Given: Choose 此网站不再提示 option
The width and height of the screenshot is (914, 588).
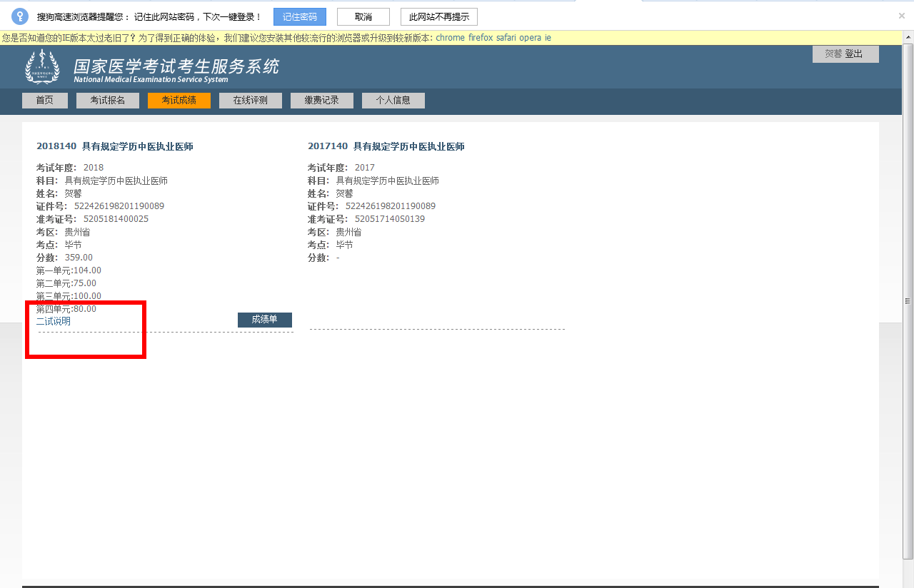Looking at the screenshot, I should 438,17.
